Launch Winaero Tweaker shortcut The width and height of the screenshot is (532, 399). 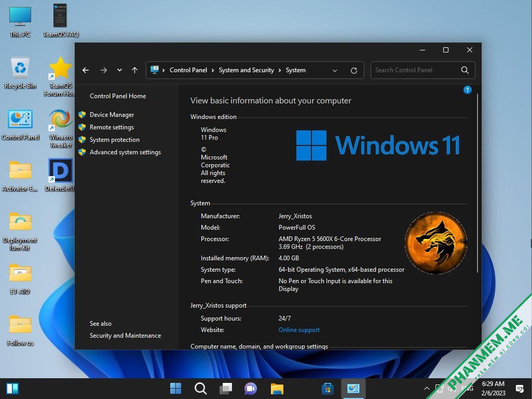(60, 128)
